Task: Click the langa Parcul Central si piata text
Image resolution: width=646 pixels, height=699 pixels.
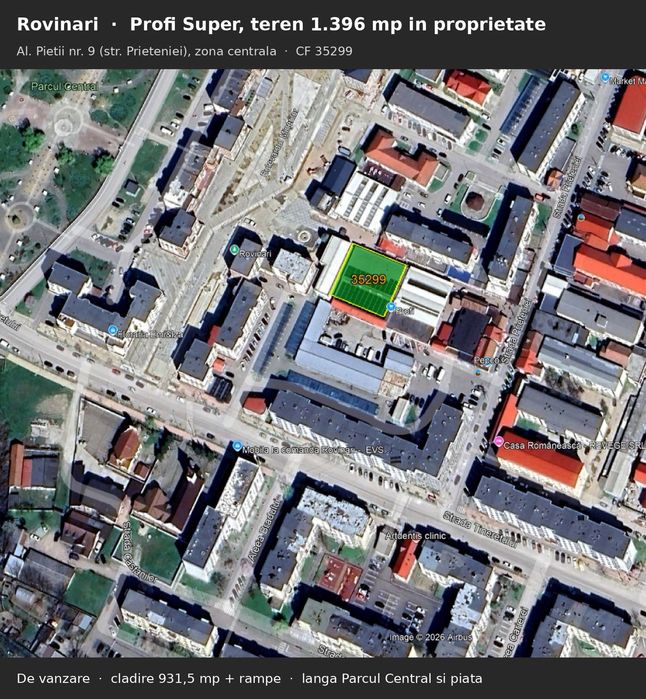Action: 392,679
